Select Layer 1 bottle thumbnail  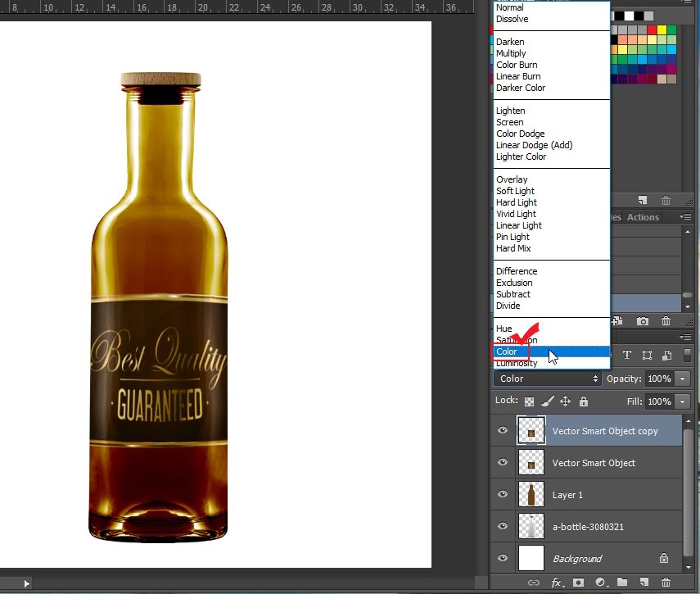coord(531,494)
